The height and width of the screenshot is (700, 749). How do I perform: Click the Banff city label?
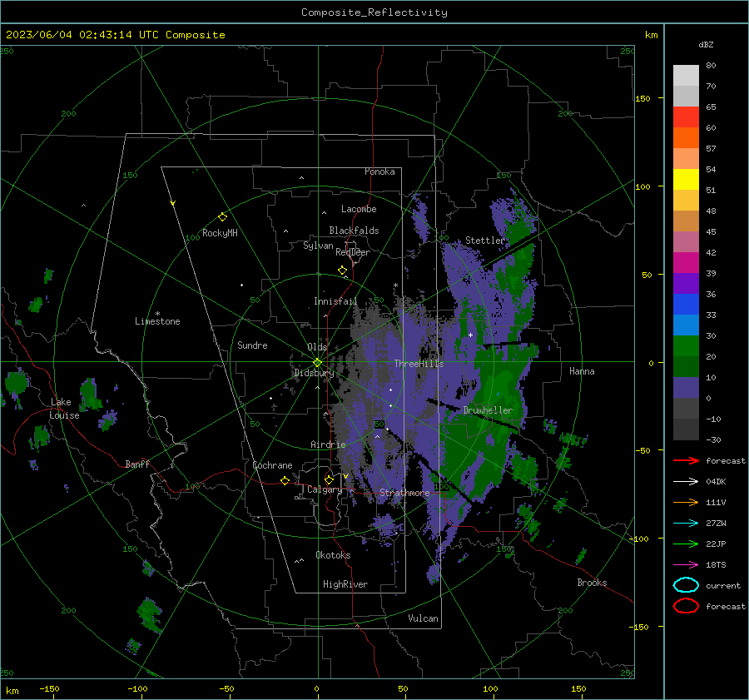[137, 464]
